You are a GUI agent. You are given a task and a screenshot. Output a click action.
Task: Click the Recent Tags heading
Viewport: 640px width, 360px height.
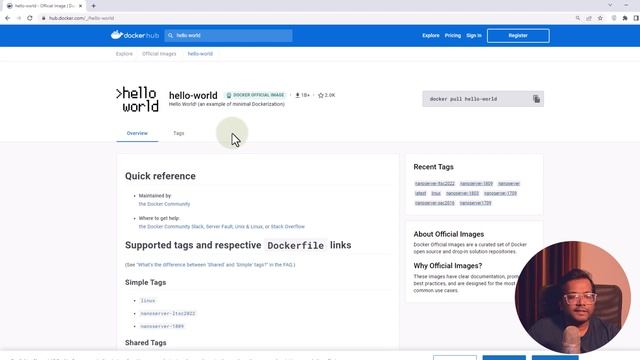[433, 167]
